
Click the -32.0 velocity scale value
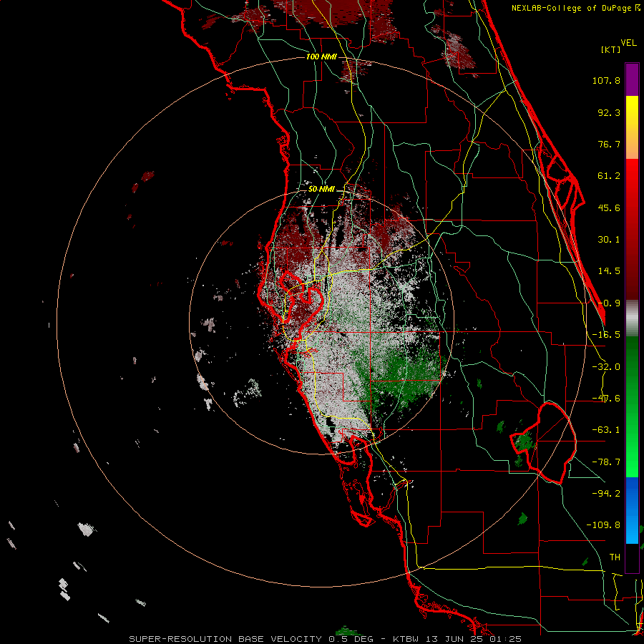coord(606,367)
